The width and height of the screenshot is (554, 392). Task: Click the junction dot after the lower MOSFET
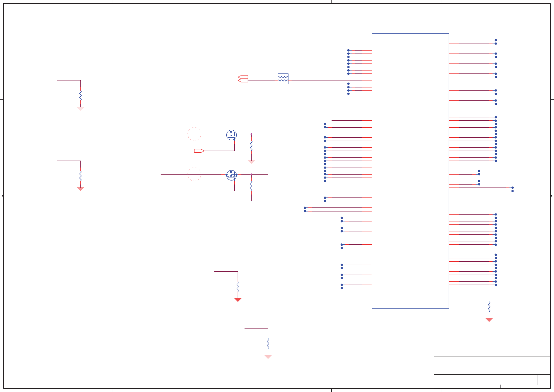pyautogui.click(x=251, y=174)
